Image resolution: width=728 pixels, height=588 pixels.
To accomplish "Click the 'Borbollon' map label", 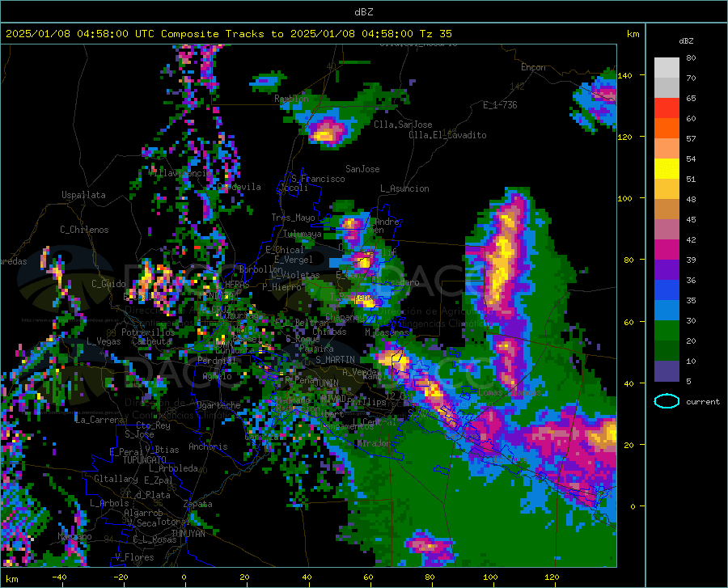I will (x=260, y=269).
